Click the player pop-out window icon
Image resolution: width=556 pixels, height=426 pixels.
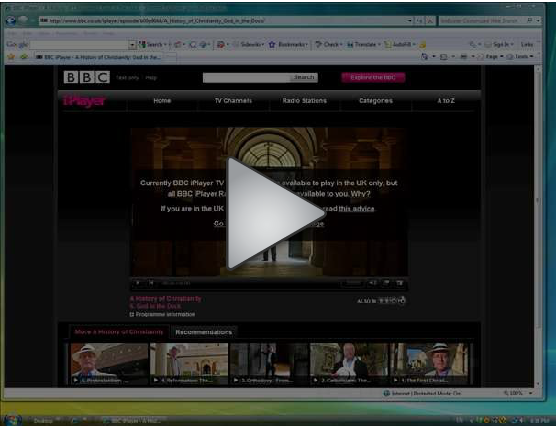(x=386, y=283)
